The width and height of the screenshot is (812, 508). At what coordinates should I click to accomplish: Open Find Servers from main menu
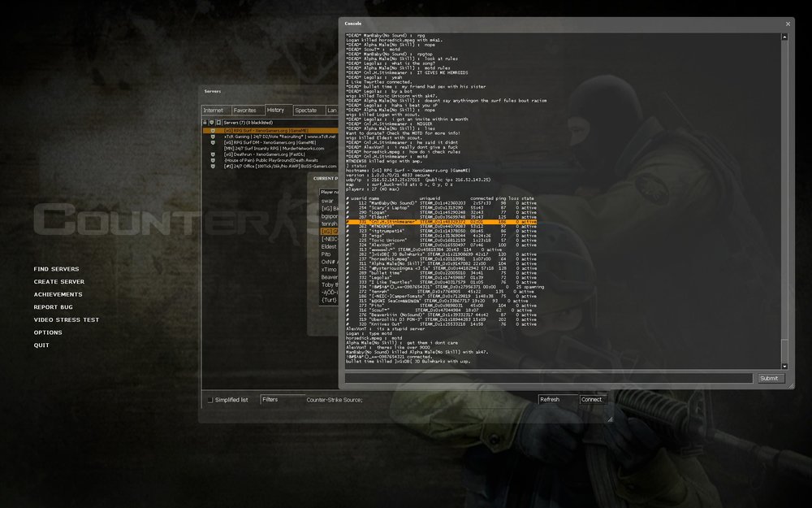click(57, 269)
